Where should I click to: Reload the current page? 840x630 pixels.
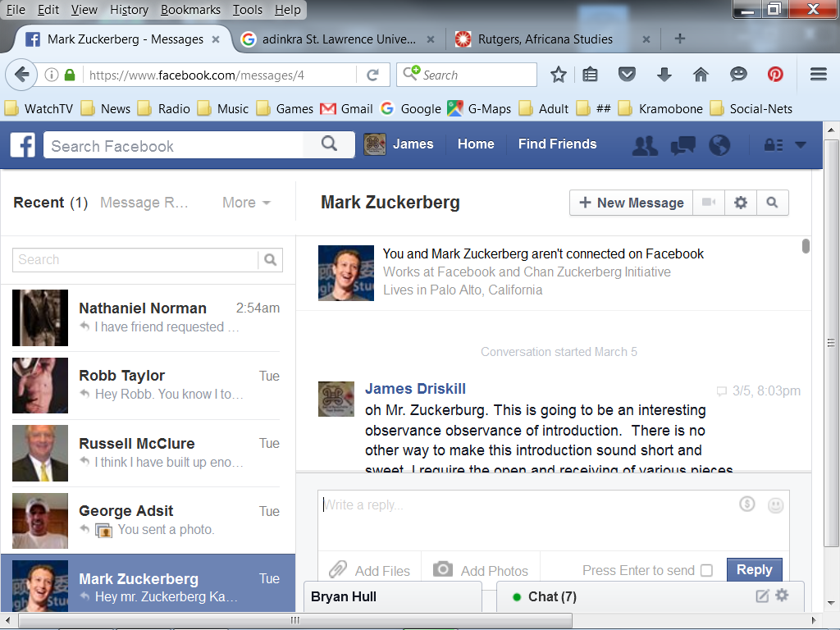pyautogui.click(x=373, y=75)
